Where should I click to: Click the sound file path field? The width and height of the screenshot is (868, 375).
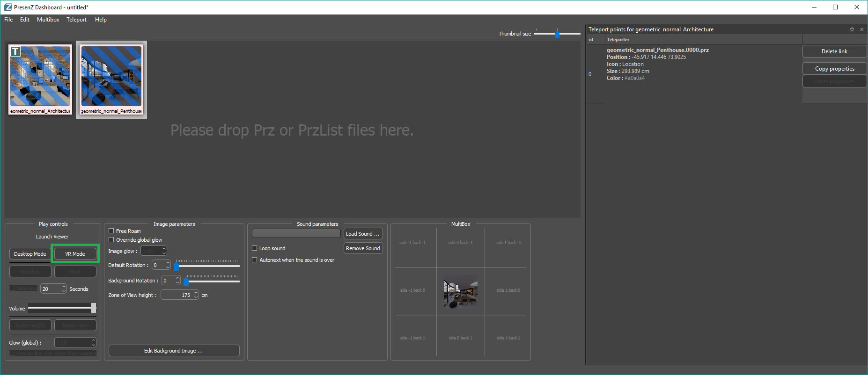point(296,234)
